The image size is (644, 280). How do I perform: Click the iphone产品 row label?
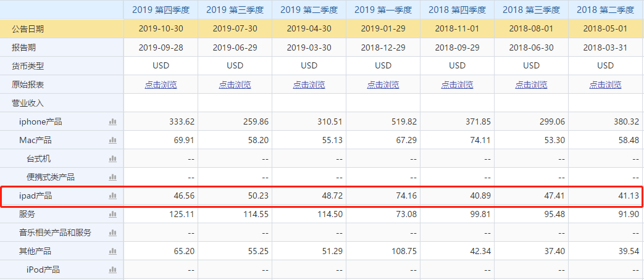click(x=41, y=121)
